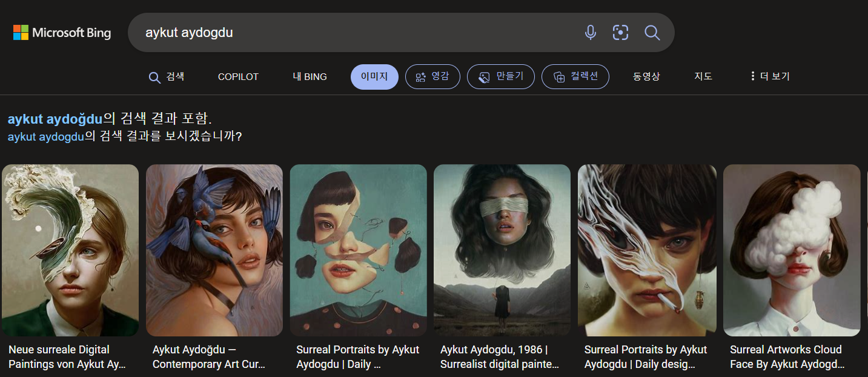
Task: Click caption Aykut Aydoğdu — Contemporary Art
Action: [x=209, y=357]
